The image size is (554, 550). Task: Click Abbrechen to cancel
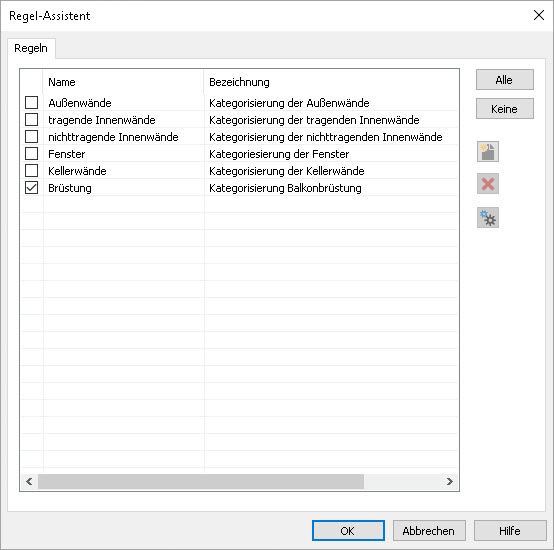[429, 530]
